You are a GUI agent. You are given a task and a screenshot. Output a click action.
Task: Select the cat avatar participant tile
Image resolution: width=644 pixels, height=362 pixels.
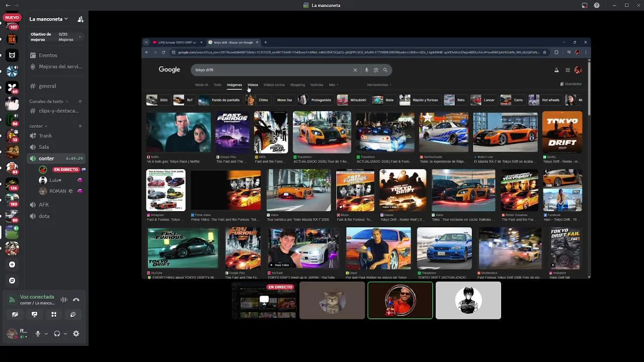332,300
